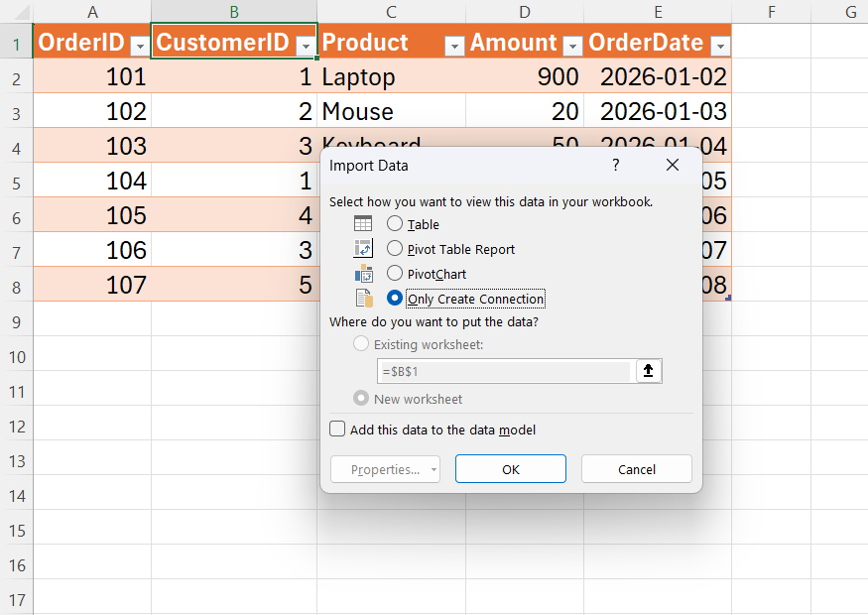Click the collapse dialog range selector icon
Screen dimensions: 868x615
coord(648,371)
